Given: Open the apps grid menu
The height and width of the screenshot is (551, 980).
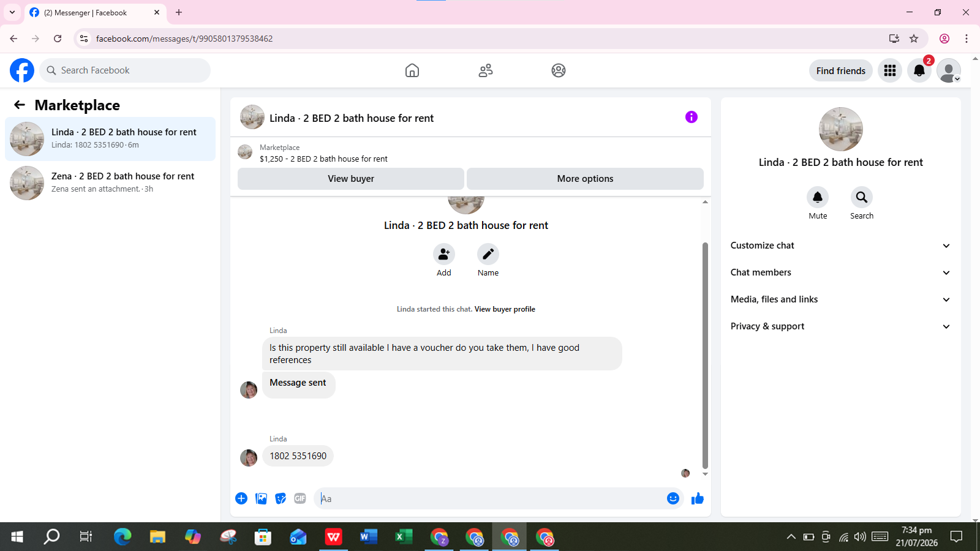Looking at the screenshot, I should [x=890, y=70].
